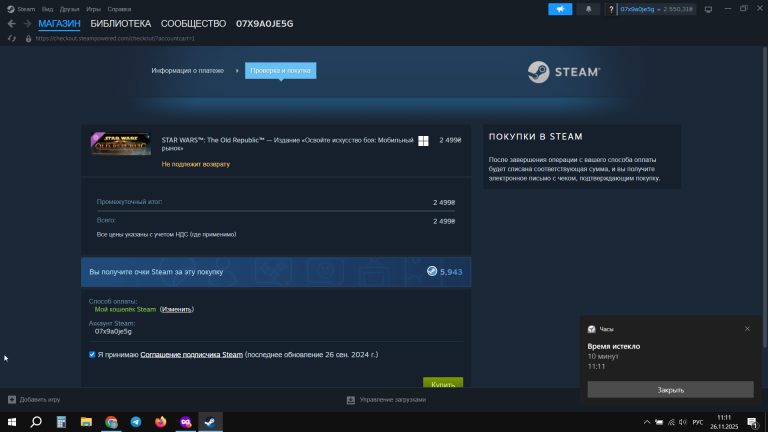
Task: Go to the Информация о платеже step
Action: click(x=188, y=71)
